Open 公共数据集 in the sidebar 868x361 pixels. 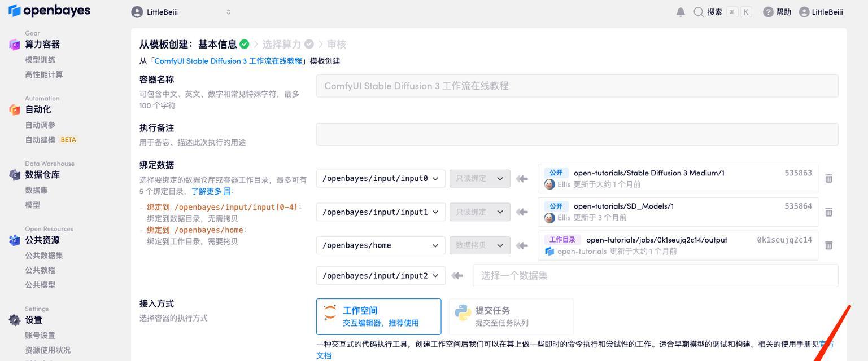point(44,256)
